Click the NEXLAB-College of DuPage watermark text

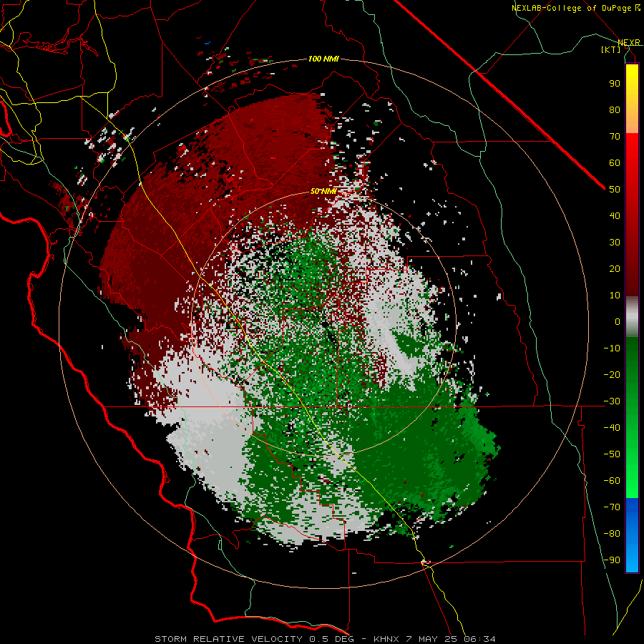(x=575, y=8)
